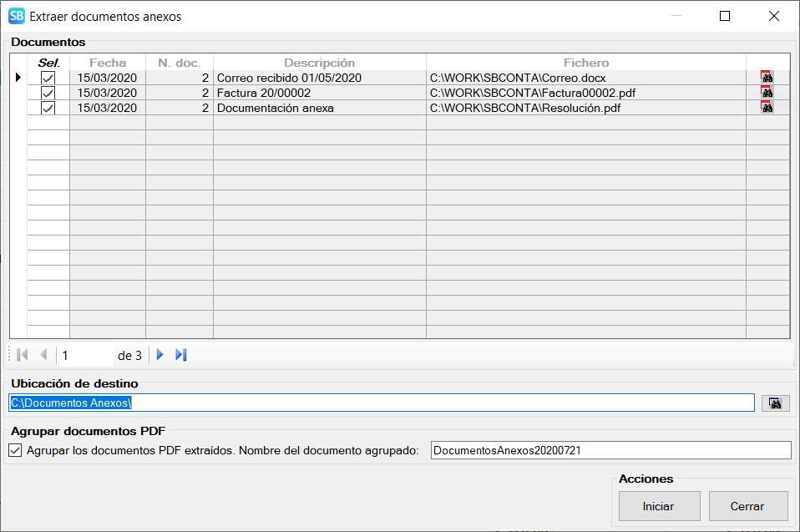Screen dimensions: 800x532
Task: Click the Descripción column header
Action: pyautogui.click(x=319, y=63)
